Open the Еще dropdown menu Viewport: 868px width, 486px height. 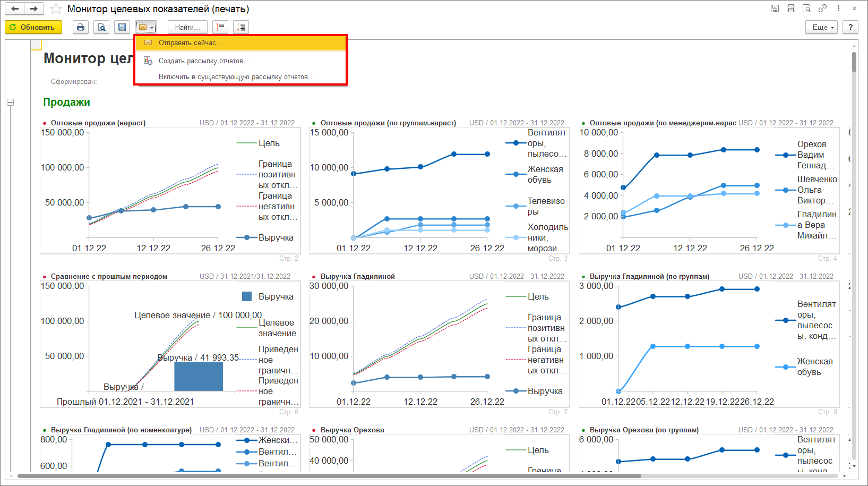822,27
